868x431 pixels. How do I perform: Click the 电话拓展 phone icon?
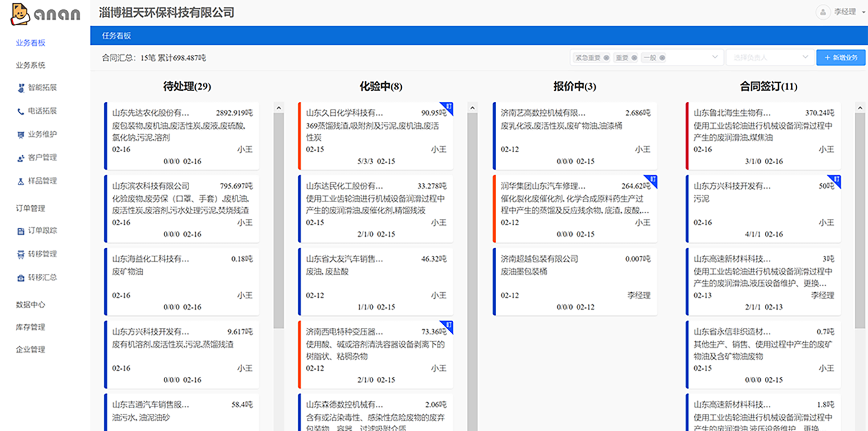coord(21,111)
